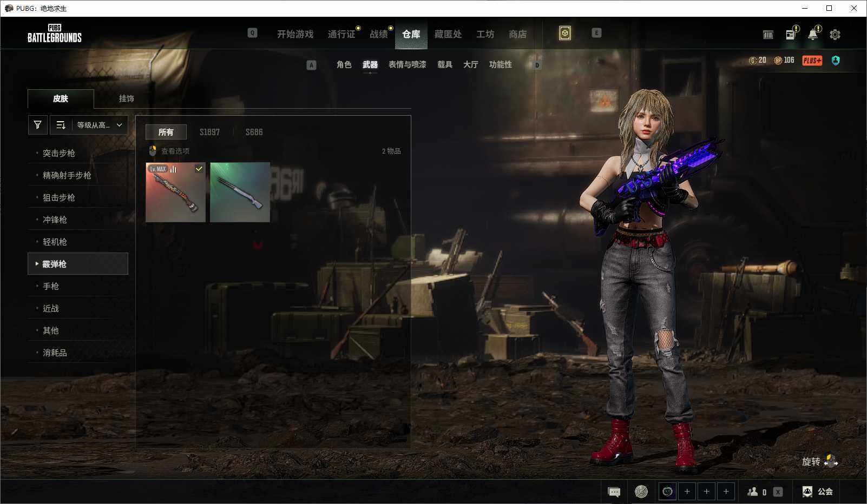The height and width of the screenshot is (504, 867).
Task: Click the player avatar team slot
Action: [667, 492]
